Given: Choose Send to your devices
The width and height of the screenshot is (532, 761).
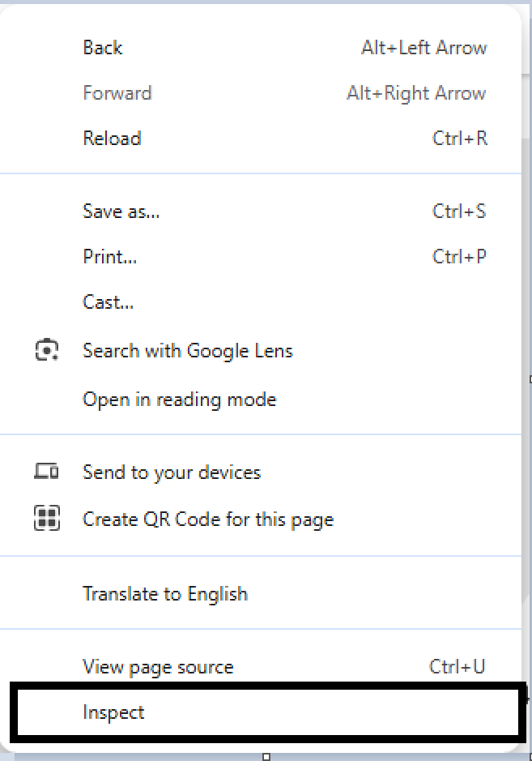Looking at the screenshot, I should click(172, 472).
